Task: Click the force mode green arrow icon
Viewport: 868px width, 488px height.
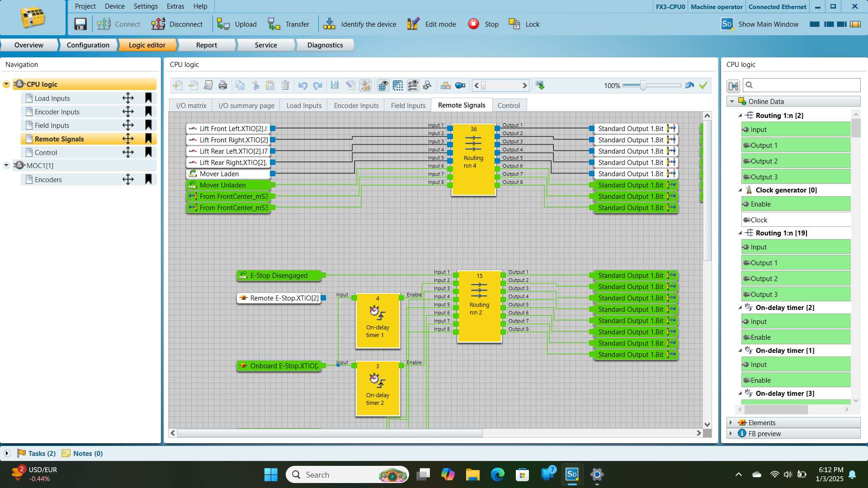Action: pos(540,85)
